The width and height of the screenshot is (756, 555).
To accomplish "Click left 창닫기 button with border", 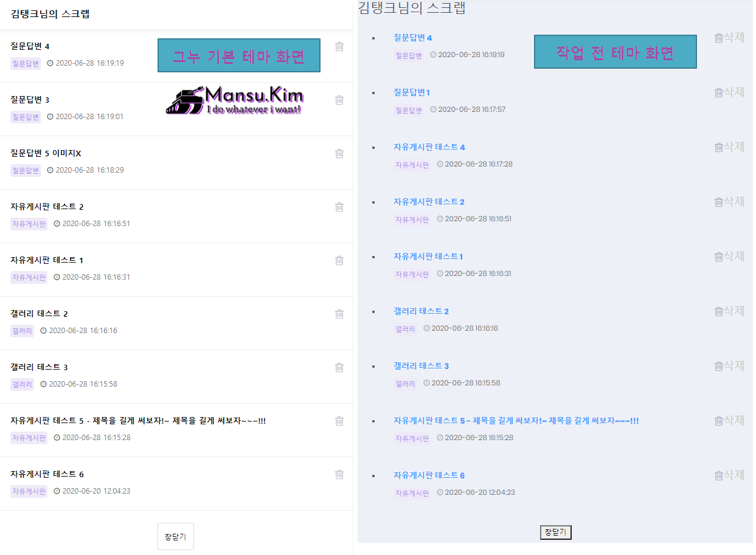I will pos(176,537).
